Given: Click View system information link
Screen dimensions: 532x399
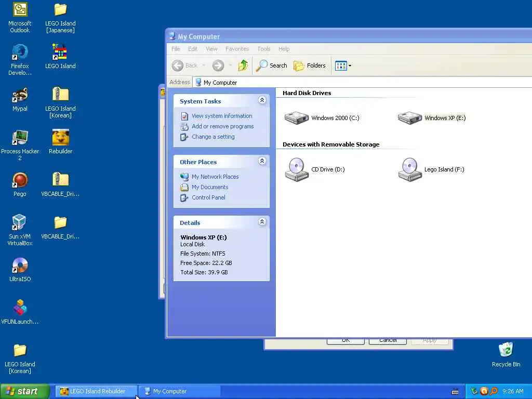Looking at the screenshot, I should [x=222, y=116].
